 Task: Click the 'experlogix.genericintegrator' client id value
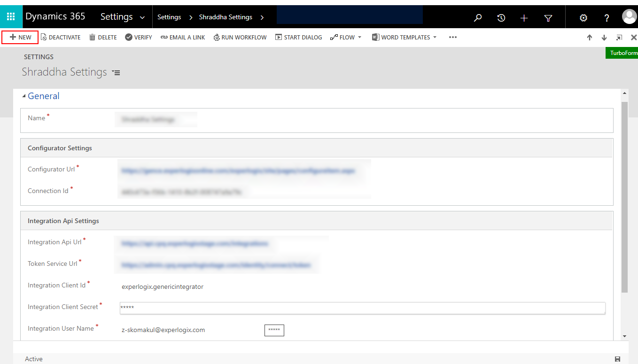pyautogui.click(x=163, y=287)
